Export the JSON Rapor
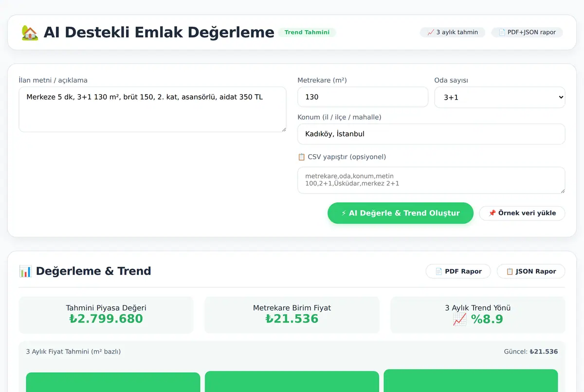 (x=531, y=271)
